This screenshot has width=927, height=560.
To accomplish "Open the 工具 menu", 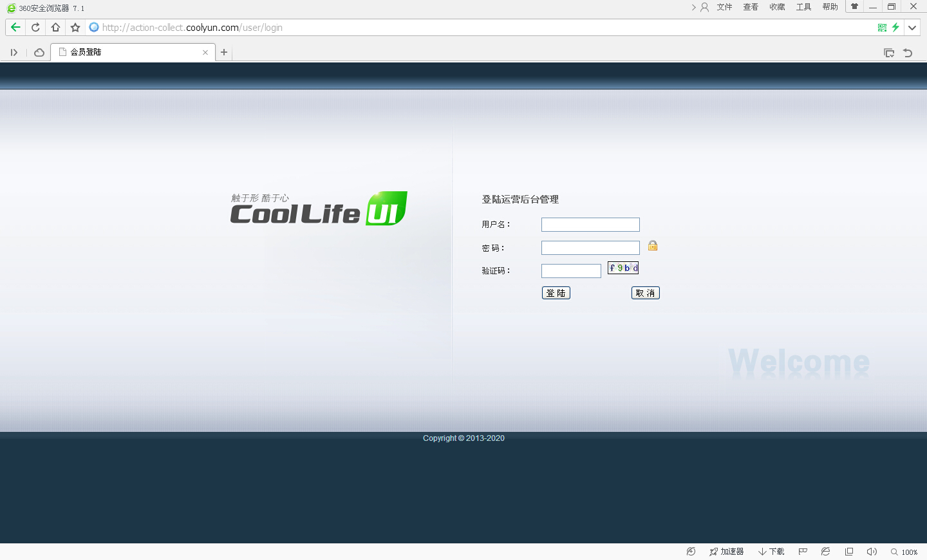I will 803,7.
